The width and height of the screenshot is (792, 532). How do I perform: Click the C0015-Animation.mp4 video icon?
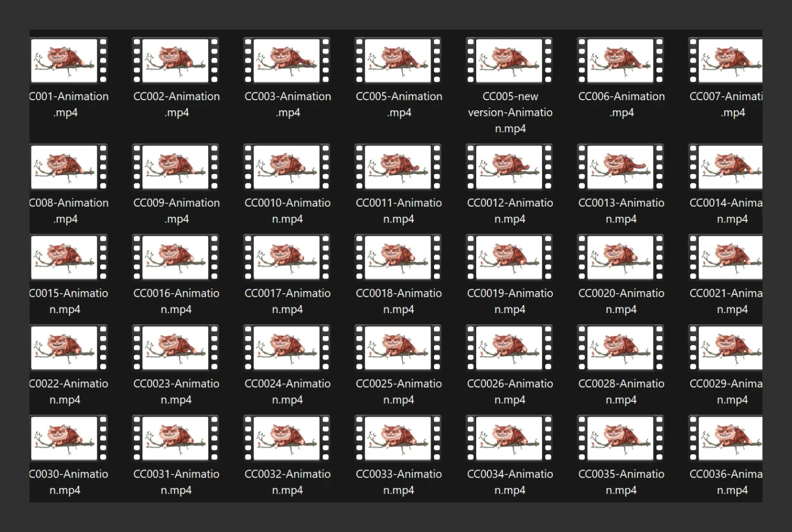[x=69, y=258]
